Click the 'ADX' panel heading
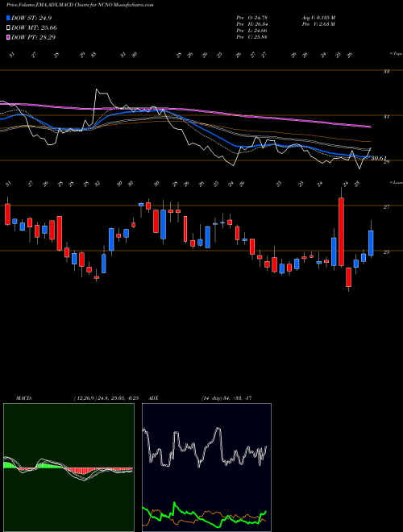The image size is (403, 532). click(154, 398)
